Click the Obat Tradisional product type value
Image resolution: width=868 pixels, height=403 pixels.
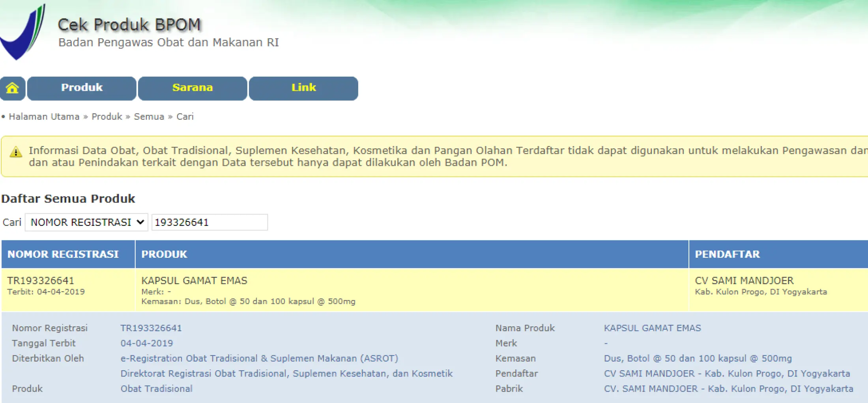tap(157, 389)
